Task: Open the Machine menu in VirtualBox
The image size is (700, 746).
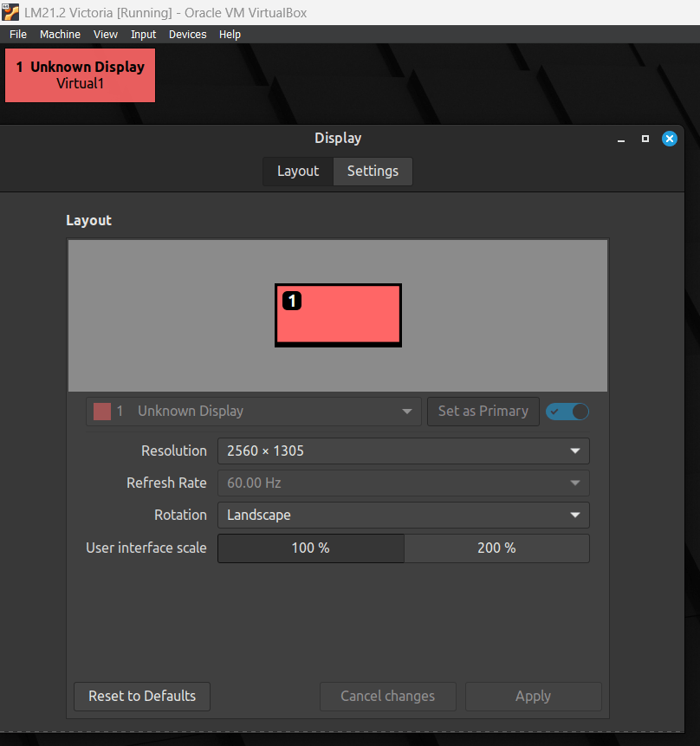Action: pos(60,35)
